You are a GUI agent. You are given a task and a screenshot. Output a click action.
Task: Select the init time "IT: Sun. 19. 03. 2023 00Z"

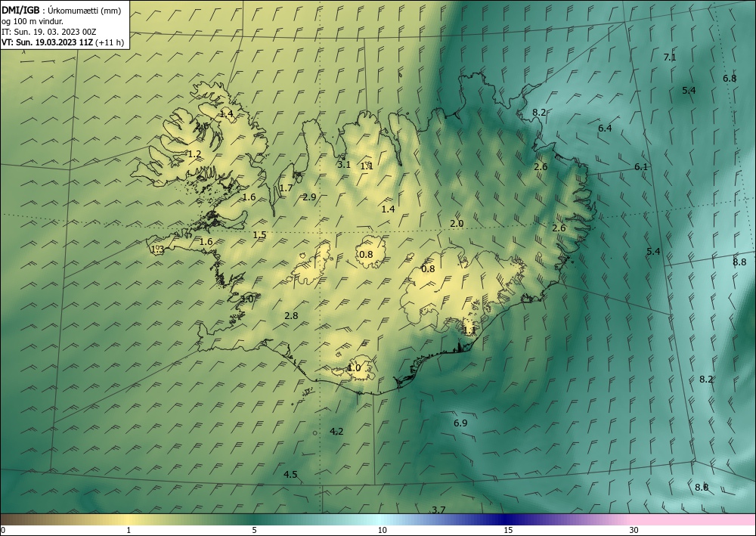click(48, 32)
